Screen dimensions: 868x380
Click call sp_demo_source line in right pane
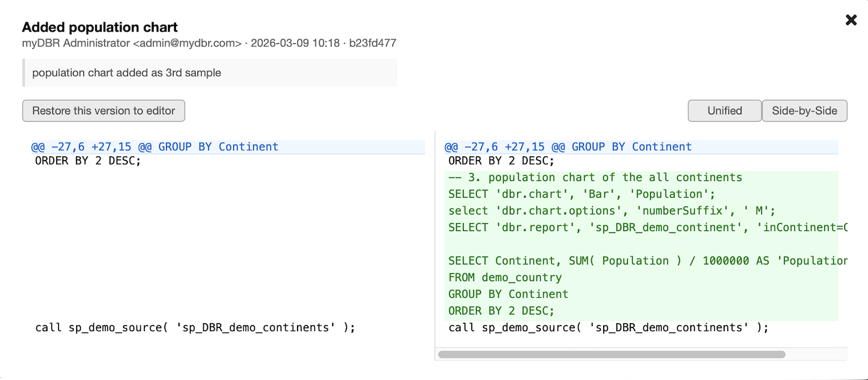tap(608, 328)
